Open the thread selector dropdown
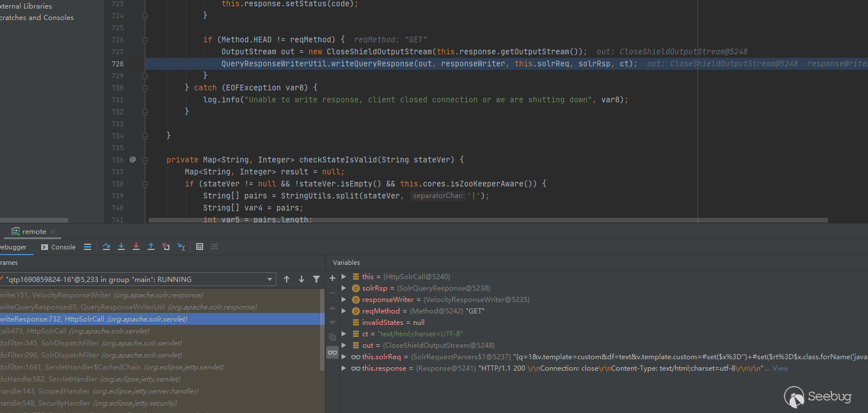Viewport: 868px width, 413px height. (270, 280)
